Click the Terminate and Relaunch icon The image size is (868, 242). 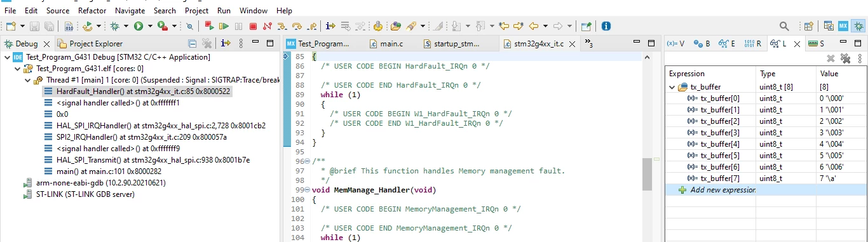tap(209, 26)
